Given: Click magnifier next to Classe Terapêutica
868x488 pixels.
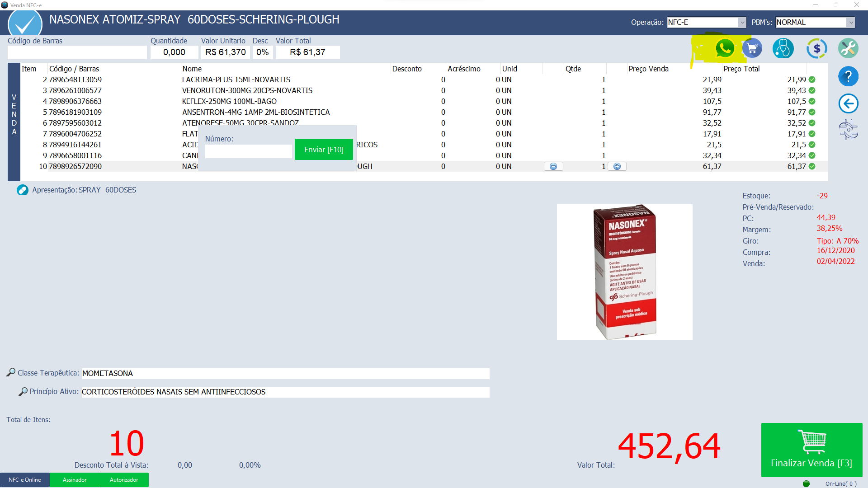Looking at the screenshot, I should point(11,372).
